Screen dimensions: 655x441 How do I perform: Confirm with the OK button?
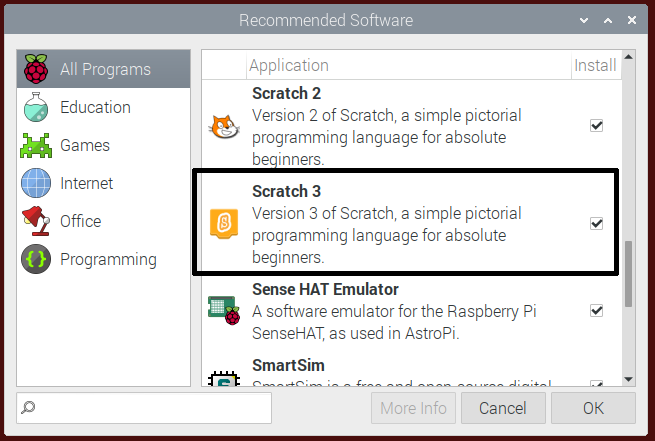point(593,408)
